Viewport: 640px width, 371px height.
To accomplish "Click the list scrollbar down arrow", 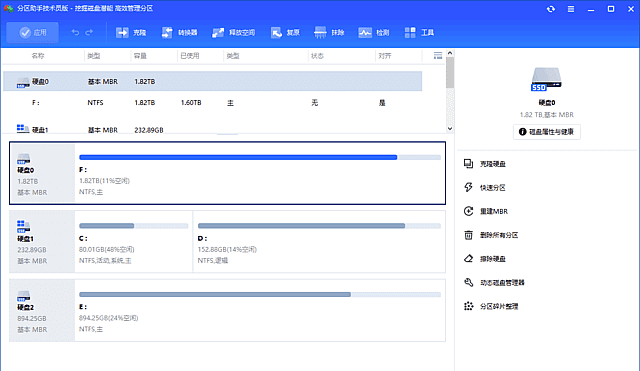I will (450, 129).
